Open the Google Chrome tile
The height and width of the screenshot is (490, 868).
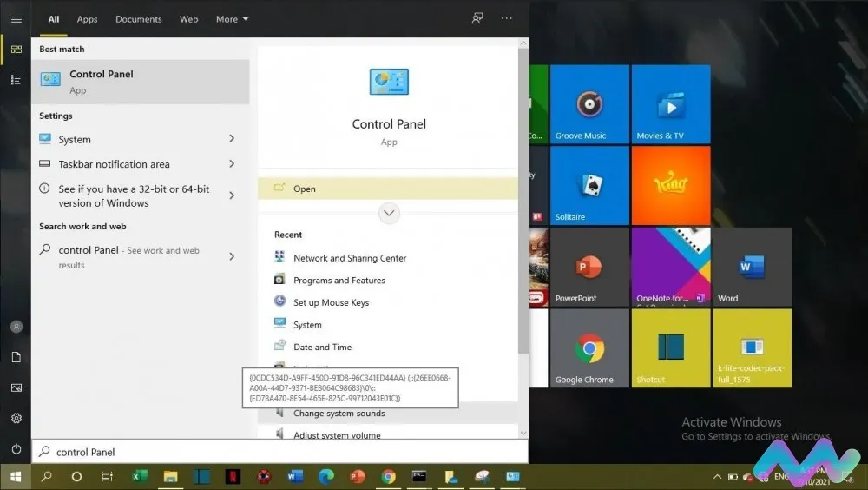589,348
